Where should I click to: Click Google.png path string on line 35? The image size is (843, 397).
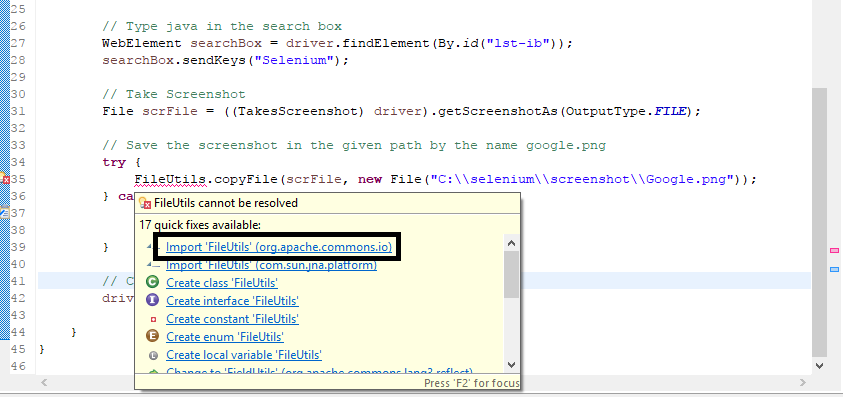583,179
